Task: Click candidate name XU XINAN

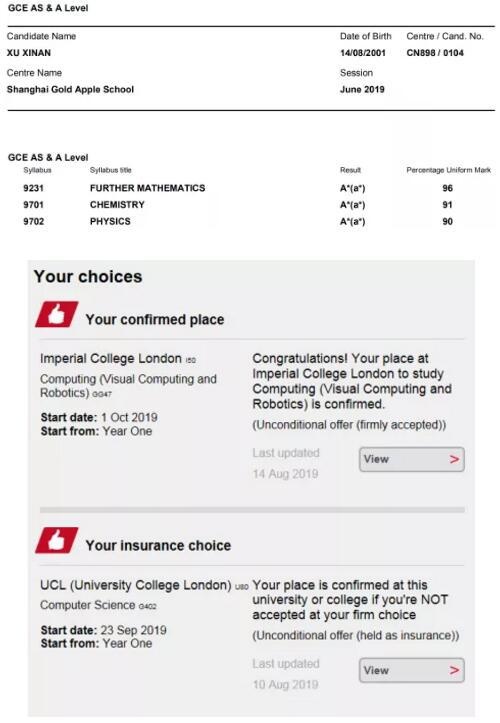Action: point(29,53)
